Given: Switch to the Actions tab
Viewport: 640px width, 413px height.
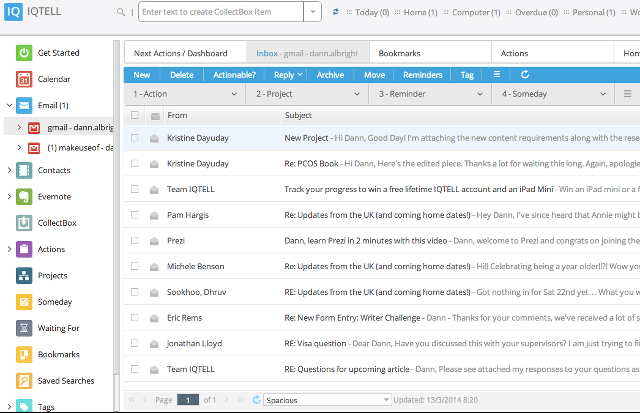Looking at the screenshot, I should 553,53.
